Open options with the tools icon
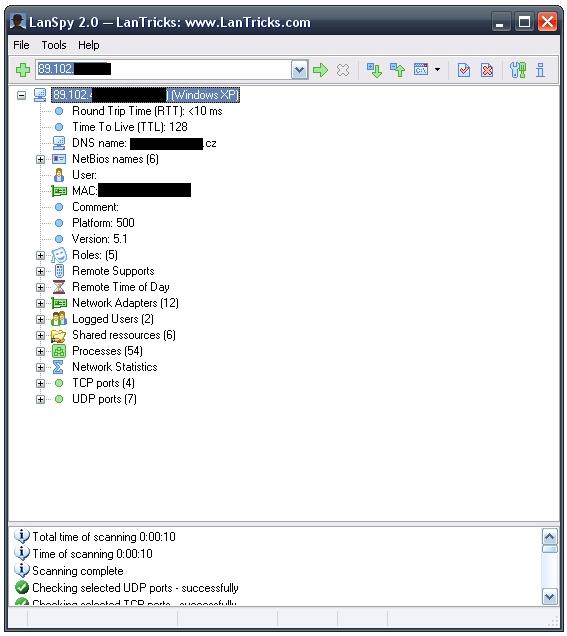567x636 pixels. pyautogui.click(x=518, y=70)
